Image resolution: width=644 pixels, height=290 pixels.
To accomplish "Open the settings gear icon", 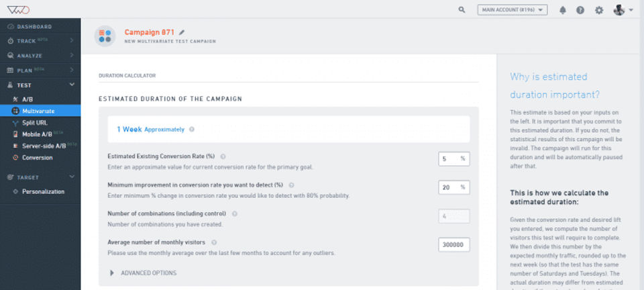I will click(x=599, y=10).
